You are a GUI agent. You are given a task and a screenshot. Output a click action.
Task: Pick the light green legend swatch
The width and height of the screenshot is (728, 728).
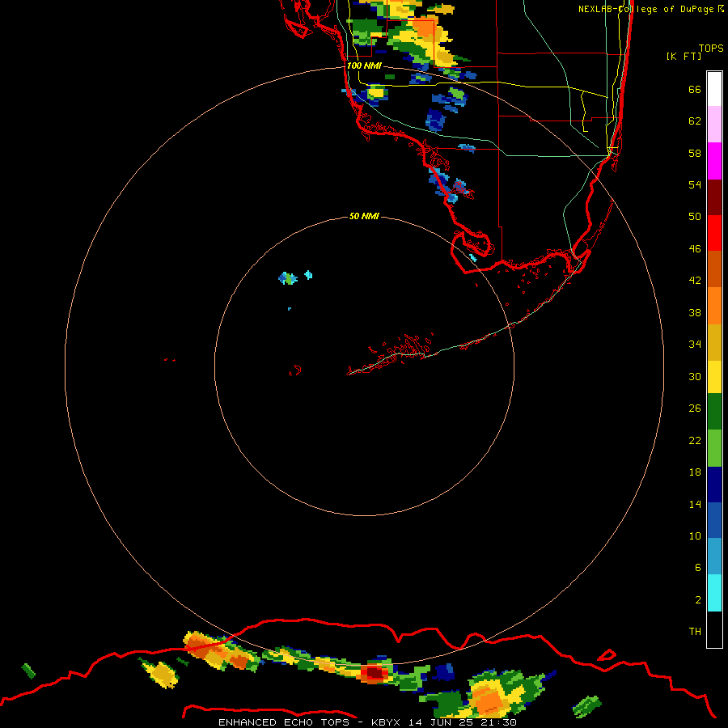click(714, 447)
